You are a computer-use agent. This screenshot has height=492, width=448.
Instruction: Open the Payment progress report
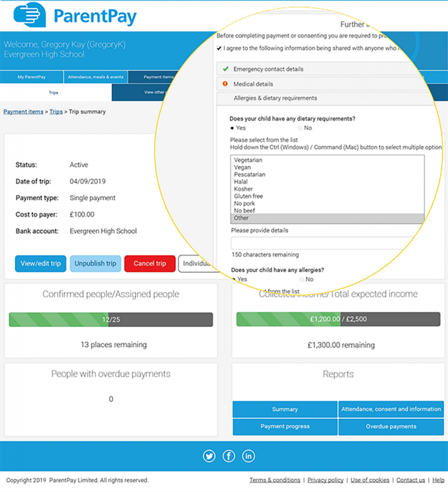pos(285,427)
